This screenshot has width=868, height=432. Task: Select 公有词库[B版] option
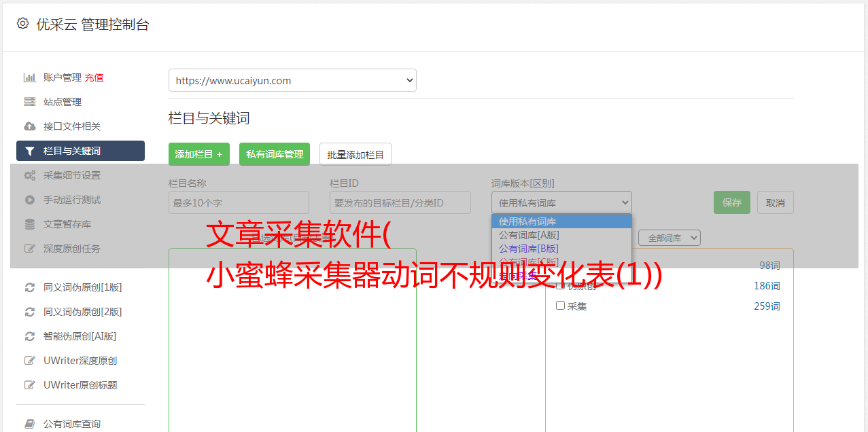click(x=529, y=249)
